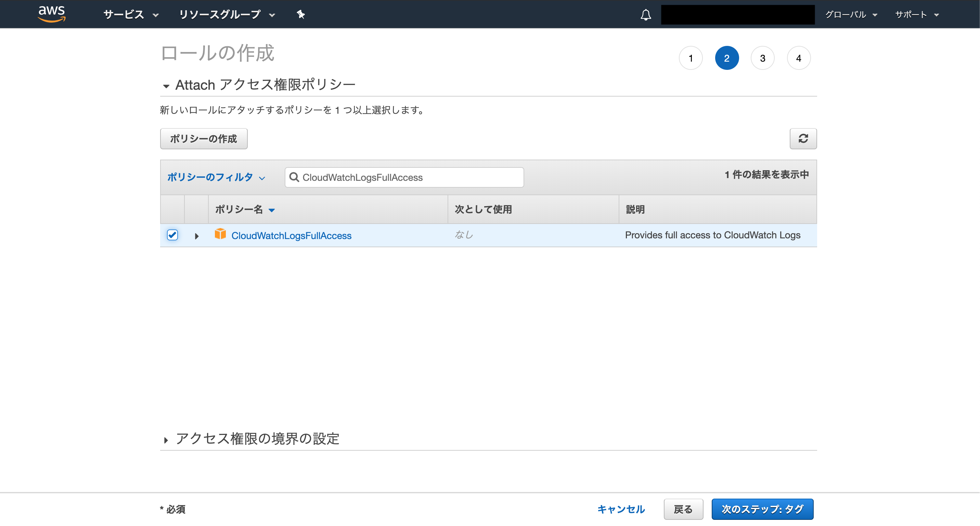Click the policy search input field

click(404, 177)
